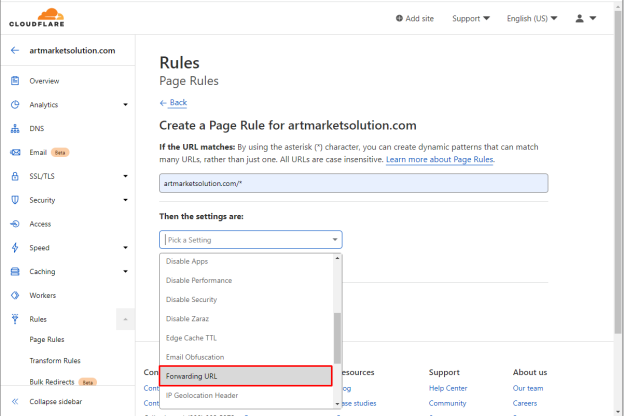
Task: Click the Workers icon in sidebar
Action: [x=15, y=295]
